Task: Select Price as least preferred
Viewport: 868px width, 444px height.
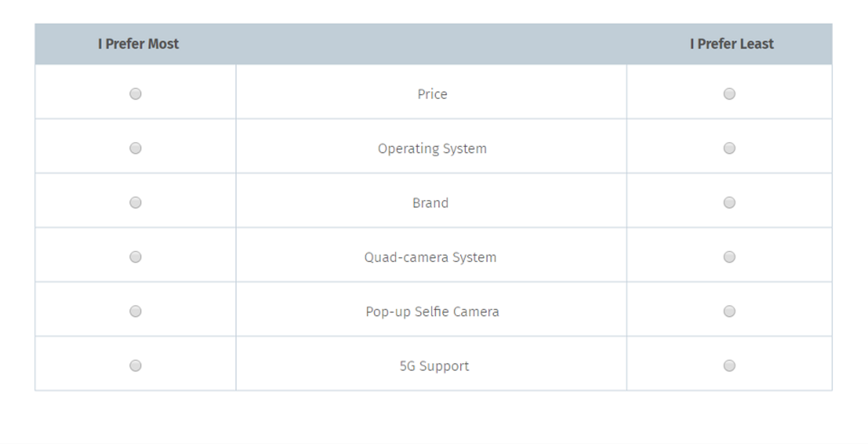Action: click(729, 93)
